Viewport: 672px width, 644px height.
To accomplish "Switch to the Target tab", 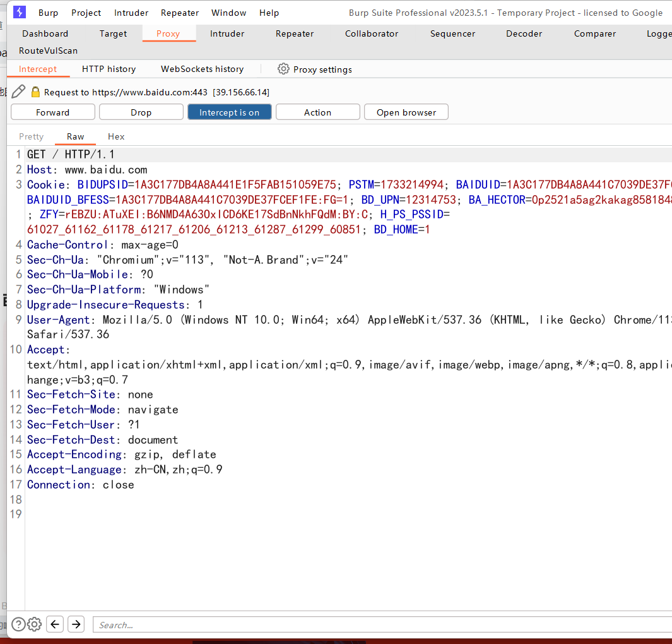I will coord(113,33).
